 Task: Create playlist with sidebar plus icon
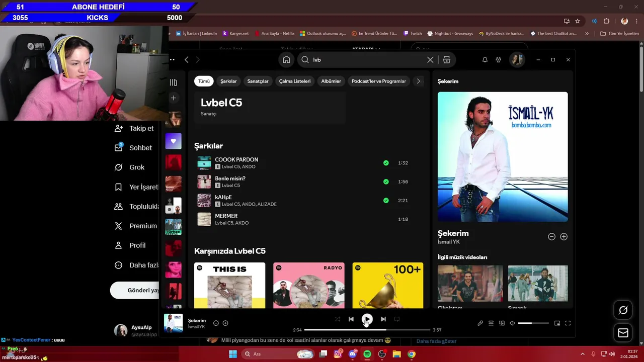(174, 98)
